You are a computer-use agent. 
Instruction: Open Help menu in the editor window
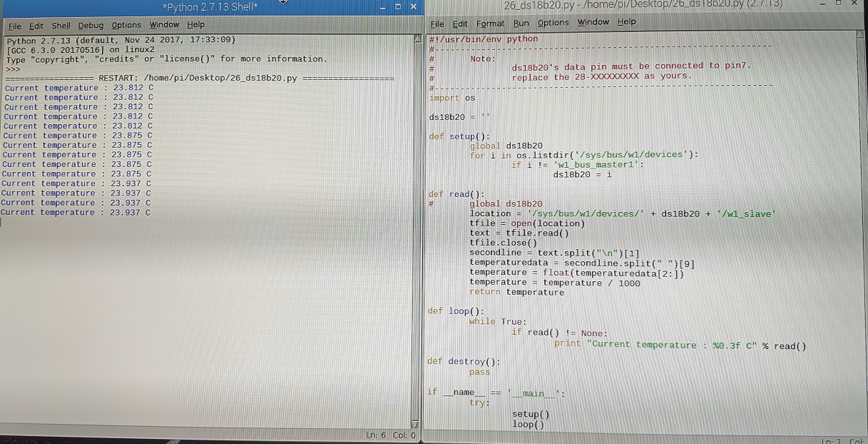point(626,22)
